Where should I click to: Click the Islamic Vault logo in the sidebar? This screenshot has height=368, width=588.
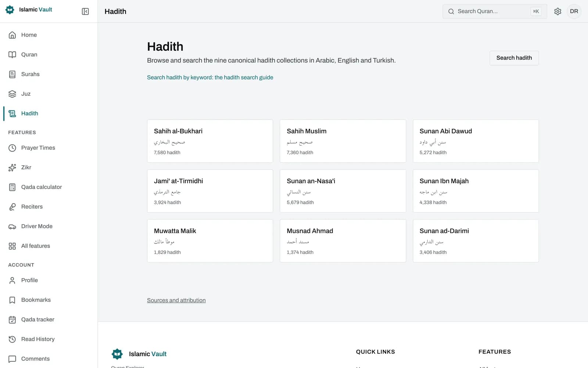coord(29,10)
